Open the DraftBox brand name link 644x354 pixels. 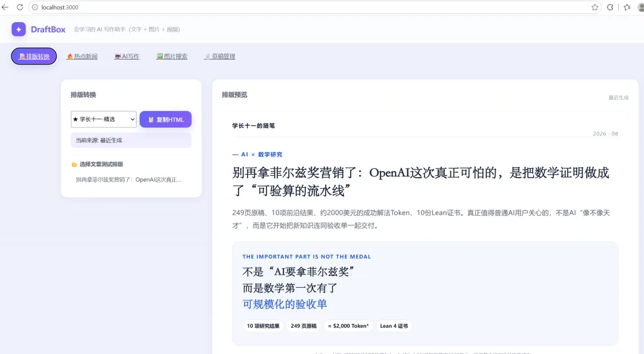[x=48, y=29]
